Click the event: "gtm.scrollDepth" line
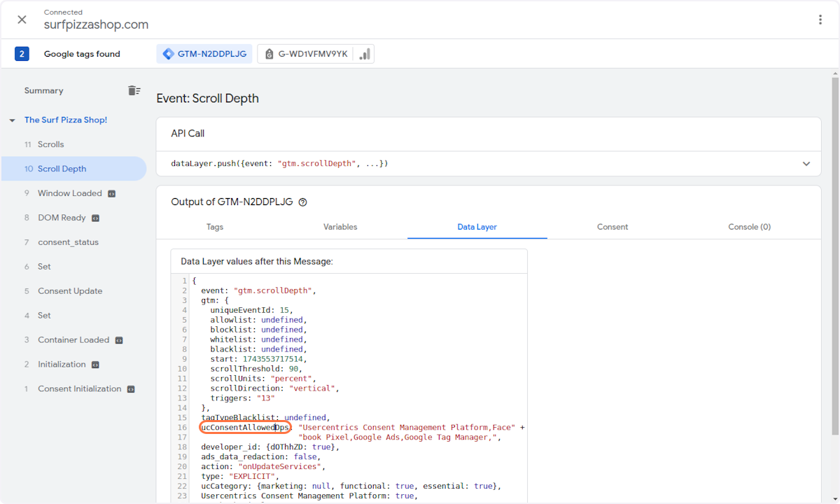 click(259, 290)
